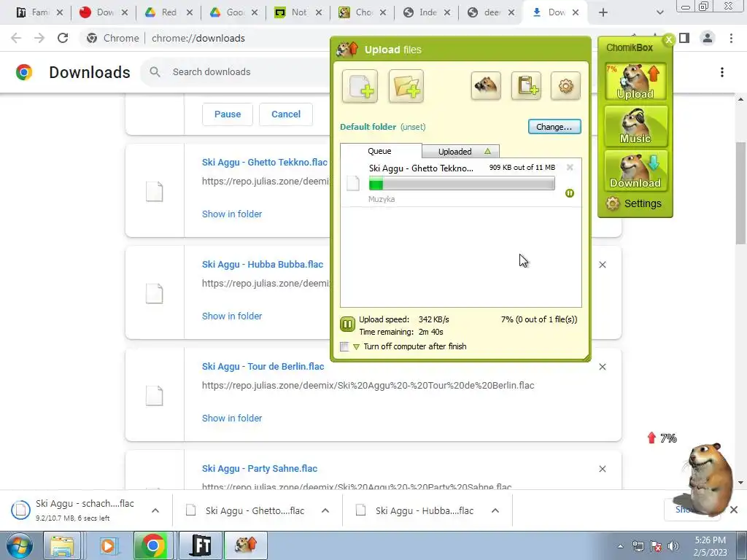
Task: Switch to the Queue tab
Action: click(x=380, y=151)
